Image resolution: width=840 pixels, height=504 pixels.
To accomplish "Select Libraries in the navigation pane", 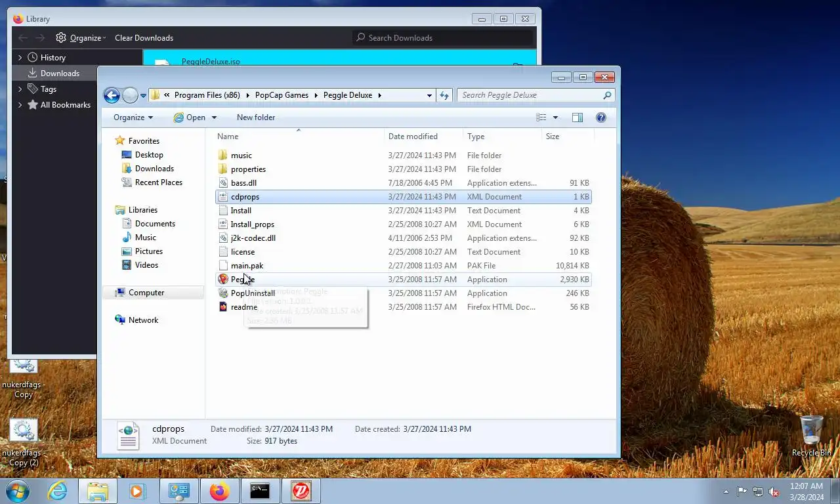I will click(142, 210).
